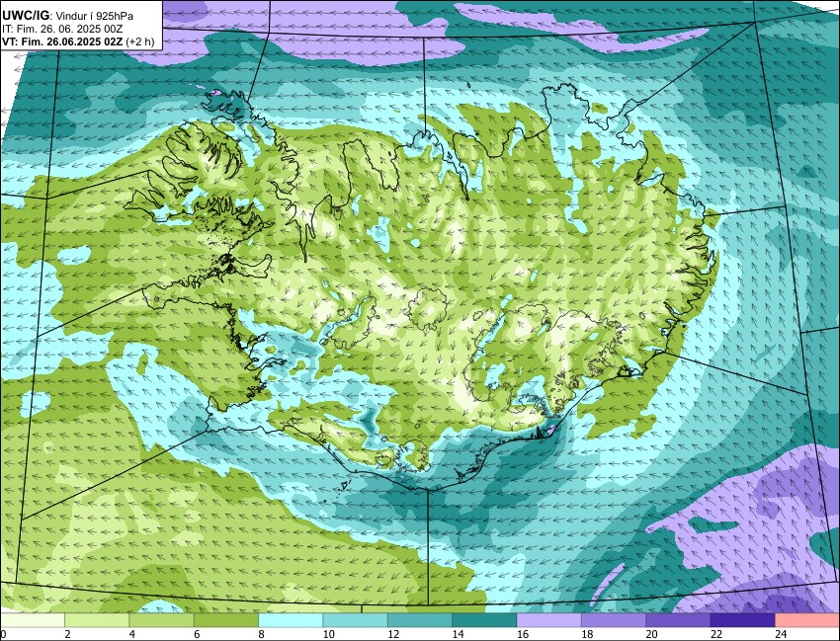Click the light cyan 8–10 legend swatch
Viewport: 840px width, 641px height.
pos(291,620)
